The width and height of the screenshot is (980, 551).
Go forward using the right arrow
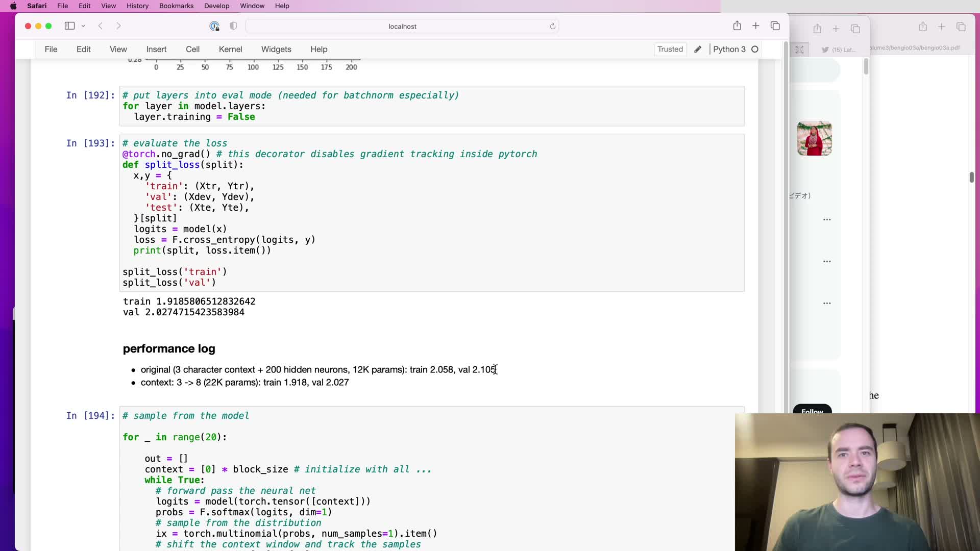(118, 26)
